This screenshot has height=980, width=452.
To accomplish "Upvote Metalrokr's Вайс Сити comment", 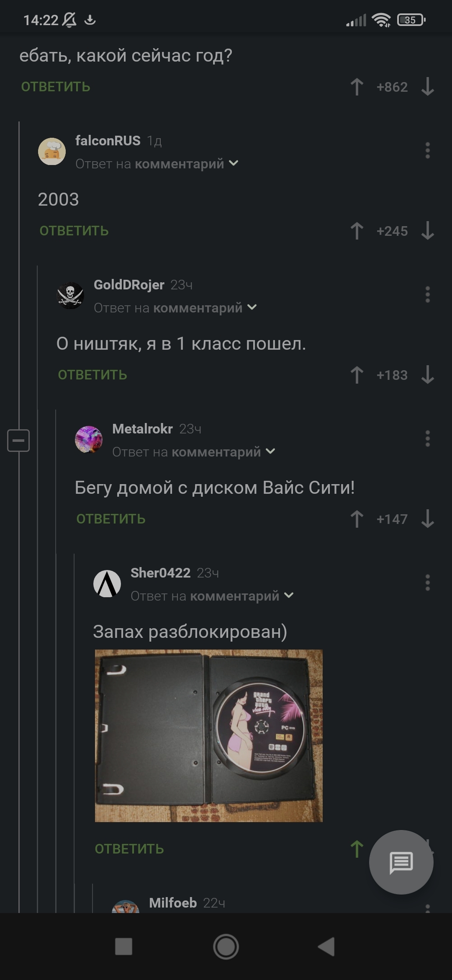I will coord(357,519).
